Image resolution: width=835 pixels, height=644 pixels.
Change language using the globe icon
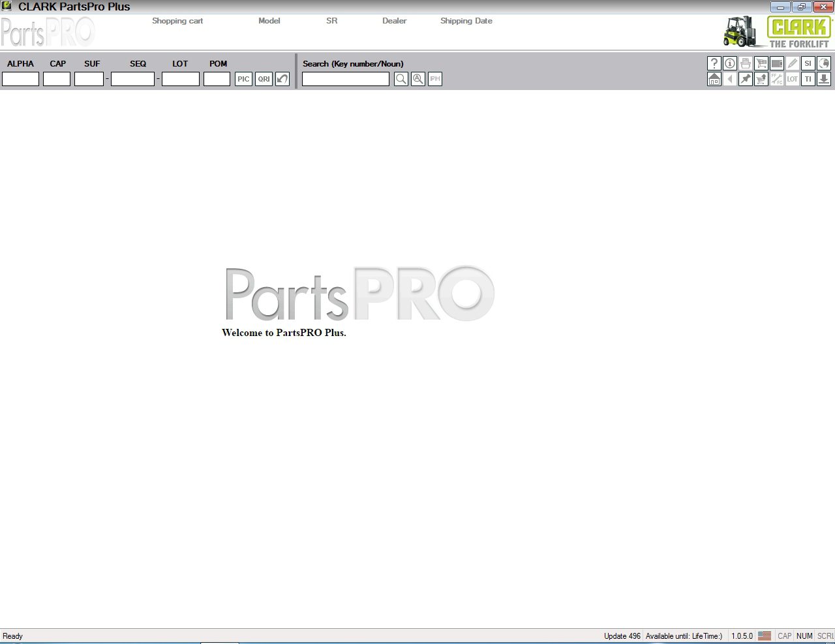pos(824,63)
